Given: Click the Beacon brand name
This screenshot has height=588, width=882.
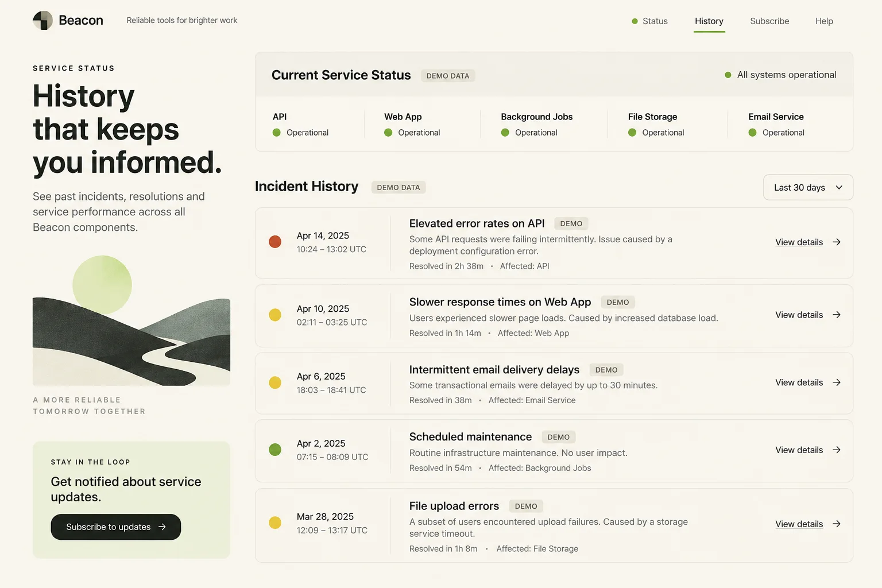Looking at the screenshot, I should click(81, 20).
